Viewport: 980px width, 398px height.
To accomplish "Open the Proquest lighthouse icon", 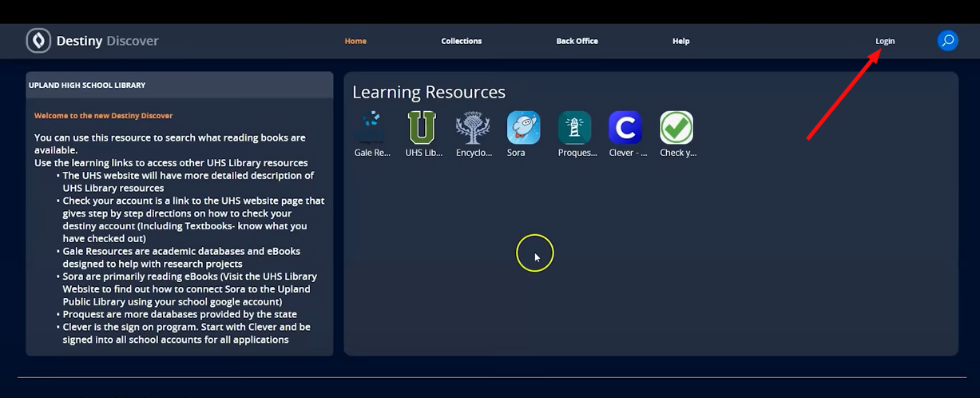I will tap(575, 127).
